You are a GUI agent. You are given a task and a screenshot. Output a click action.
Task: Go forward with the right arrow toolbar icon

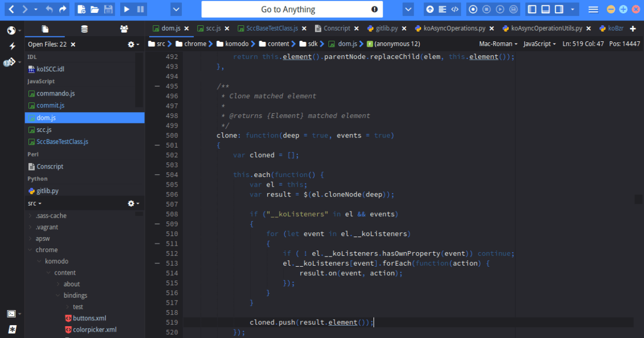pos(24,9)
